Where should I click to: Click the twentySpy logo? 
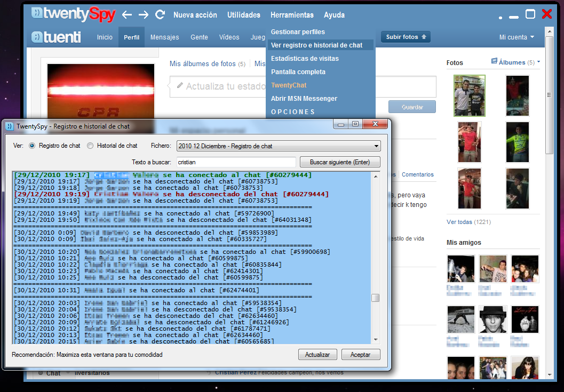click(x=74, y=14)
